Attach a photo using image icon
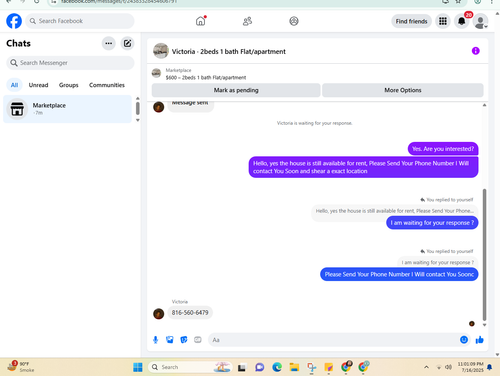 (x=170, y=340)
